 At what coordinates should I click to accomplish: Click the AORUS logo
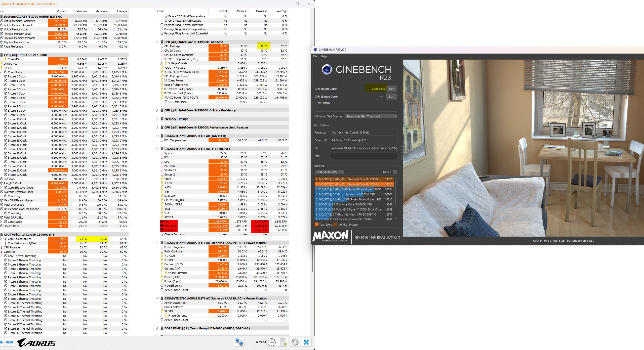click(37, 343)
